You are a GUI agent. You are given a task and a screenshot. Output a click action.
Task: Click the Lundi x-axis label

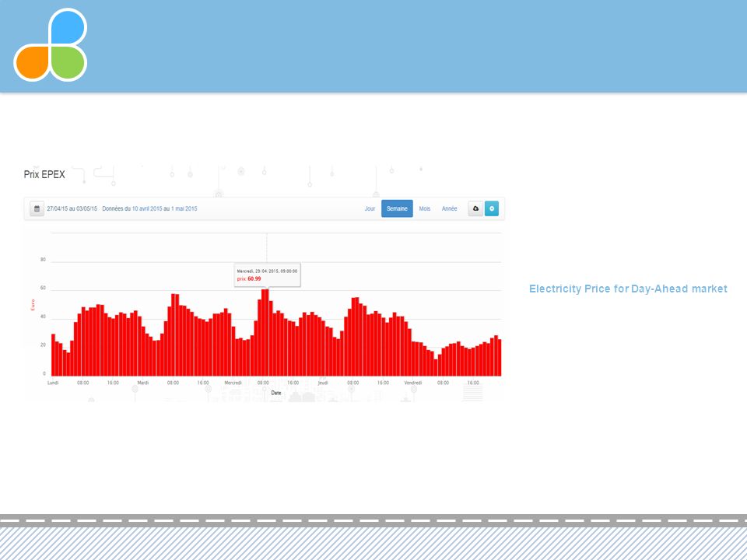point(53,383)
